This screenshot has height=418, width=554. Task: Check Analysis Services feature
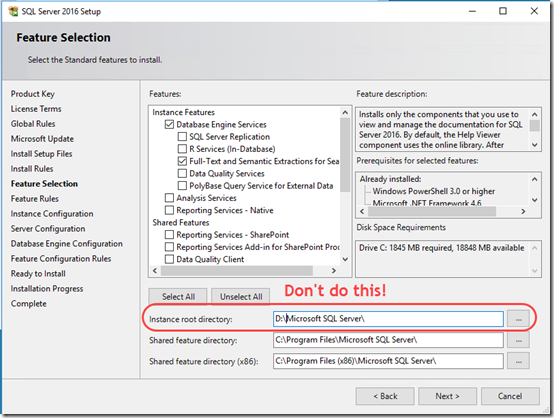pyautogui.click(x=169, y=198)
